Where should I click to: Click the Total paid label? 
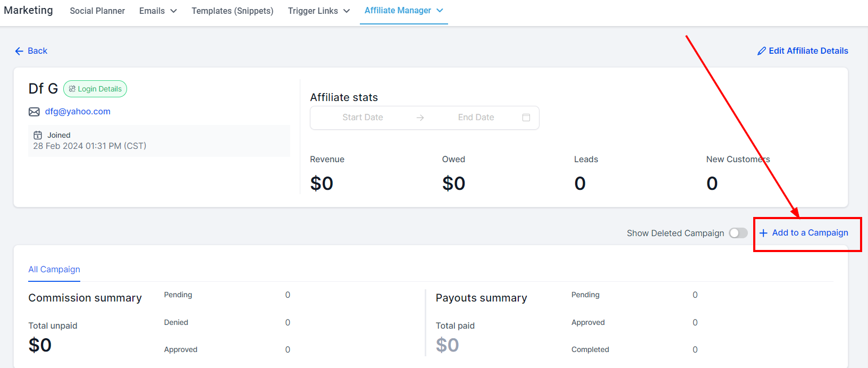click(x=455, y=326)
